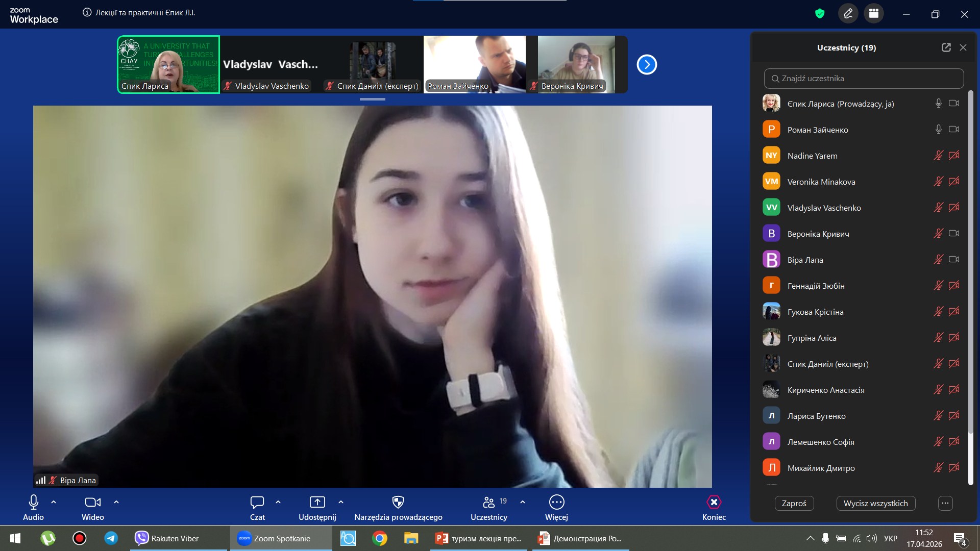The image size is (980, 551).
Task: Open the Więcej more options icon
Action: 556,502
